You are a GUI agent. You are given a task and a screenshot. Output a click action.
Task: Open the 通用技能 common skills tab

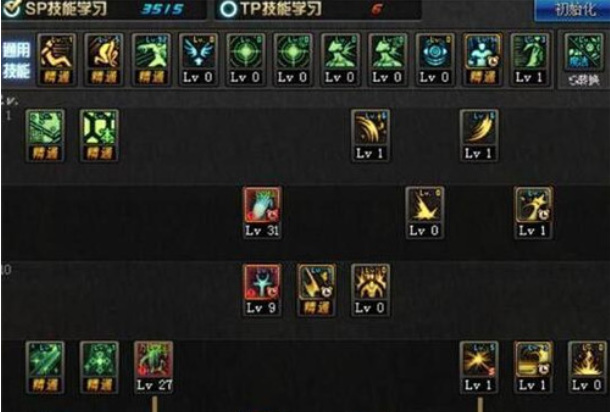16,60
